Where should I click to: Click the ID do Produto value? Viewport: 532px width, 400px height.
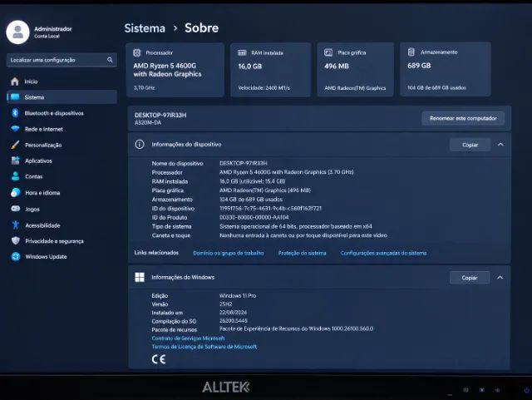pos(254,217)
